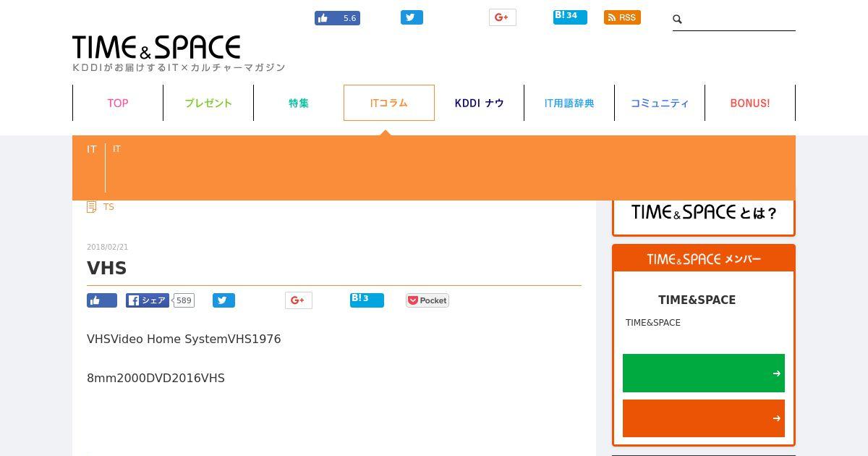Go to the TOP menu item

tap(118, 103)
